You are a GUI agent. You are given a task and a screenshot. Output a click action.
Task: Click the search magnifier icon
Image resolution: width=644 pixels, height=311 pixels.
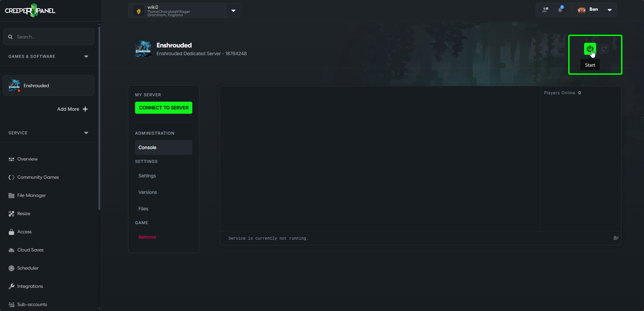click(10, 37)
